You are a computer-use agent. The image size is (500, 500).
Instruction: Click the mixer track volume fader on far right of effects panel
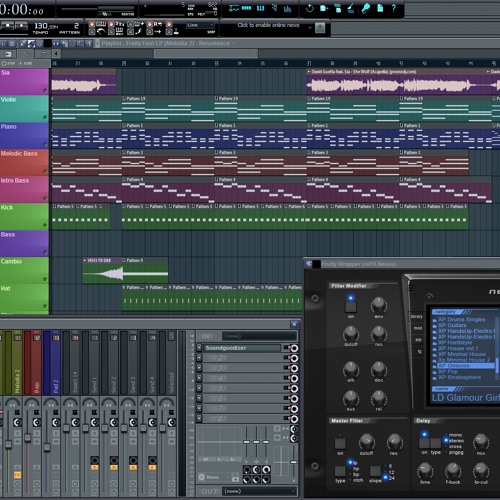[x=293, y=462]
